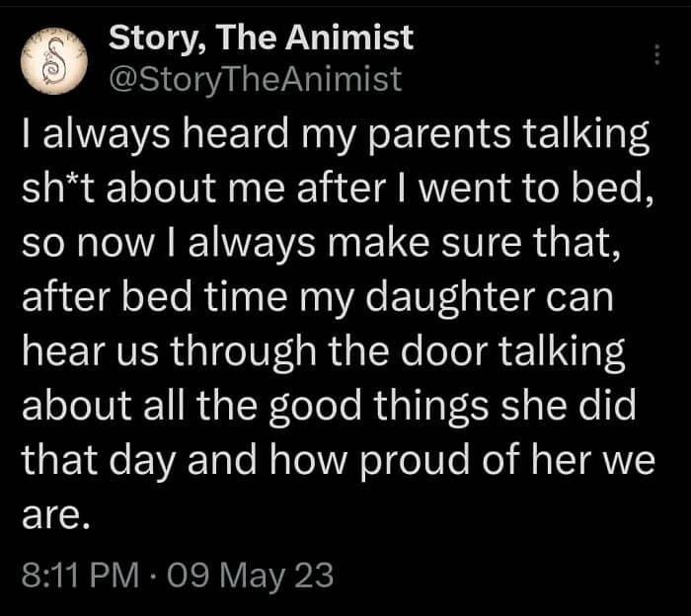Select the word "parents" in the tweet
The height and width of the screenshot is (616, 691).
coord(439,136)
